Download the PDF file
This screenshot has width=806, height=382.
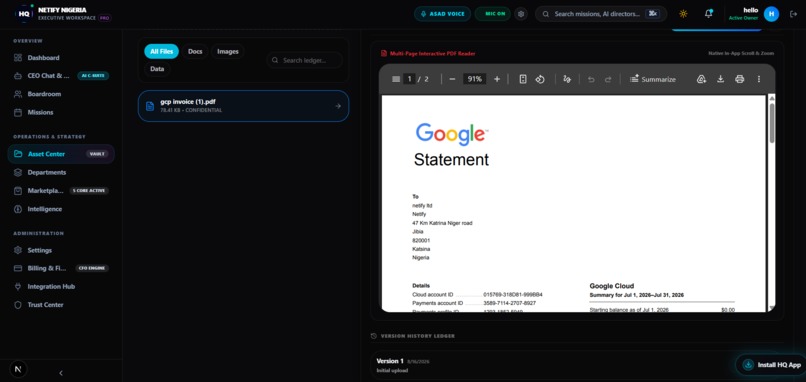pos(720,79)
